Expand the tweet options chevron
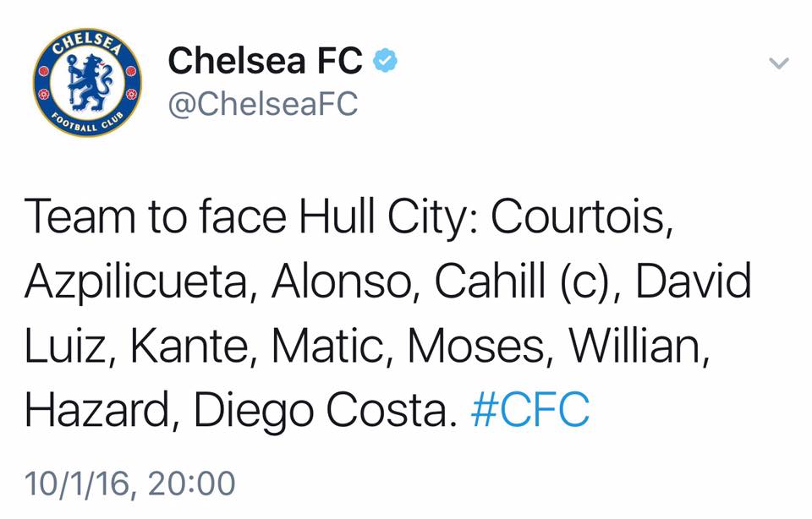 [x=778, y=63]
